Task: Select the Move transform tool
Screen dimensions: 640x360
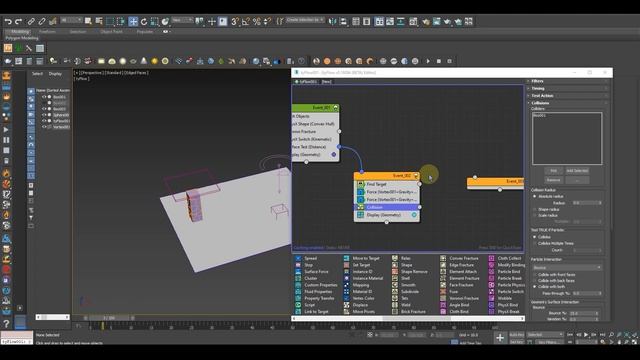Action: click(133, 21)
